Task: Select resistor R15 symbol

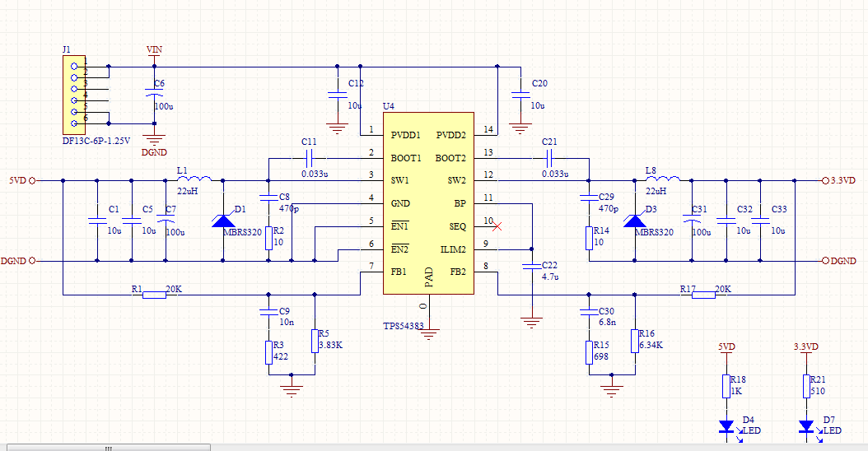Action: click(589, 352)
